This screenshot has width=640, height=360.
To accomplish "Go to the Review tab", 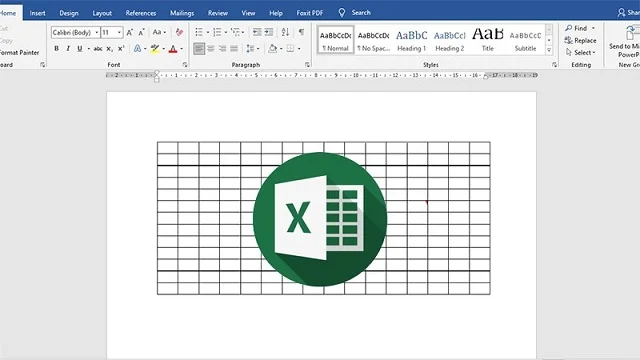I will pos(218,13).
